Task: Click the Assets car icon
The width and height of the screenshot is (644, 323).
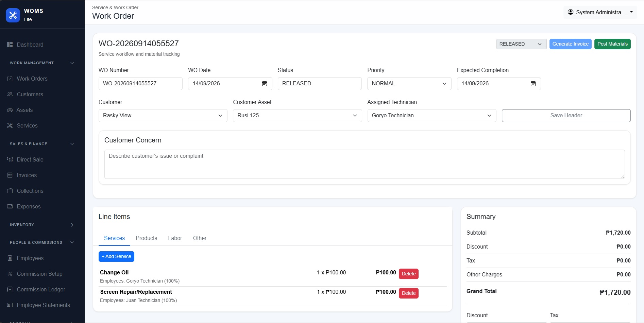Action: [10, 110]
